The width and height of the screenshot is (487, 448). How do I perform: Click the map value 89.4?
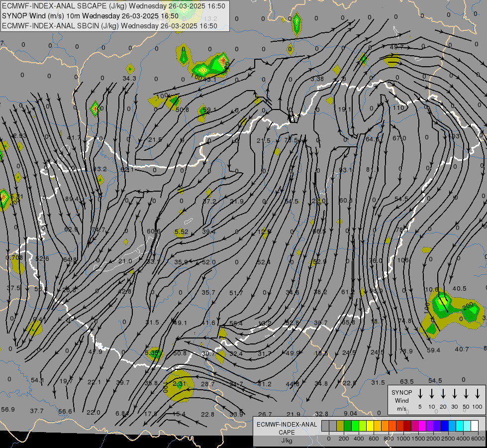click(x=72, y=199)
